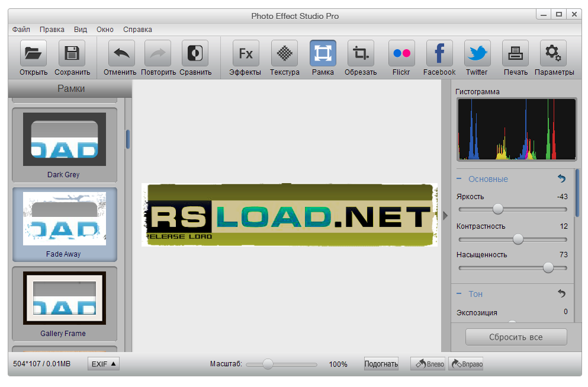Reset the Основные section adjustments
This screenshot has width=588, height=387.
point(561,178)
